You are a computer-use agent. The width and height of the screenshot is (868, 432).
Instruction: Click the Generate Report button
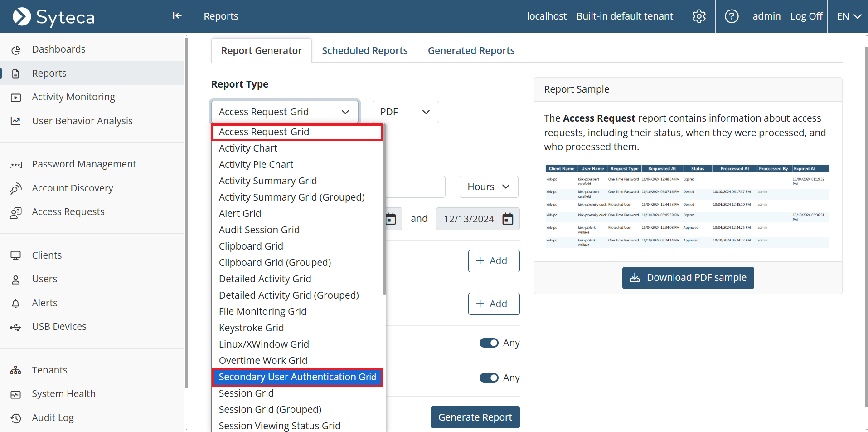(x=475, y=417)
